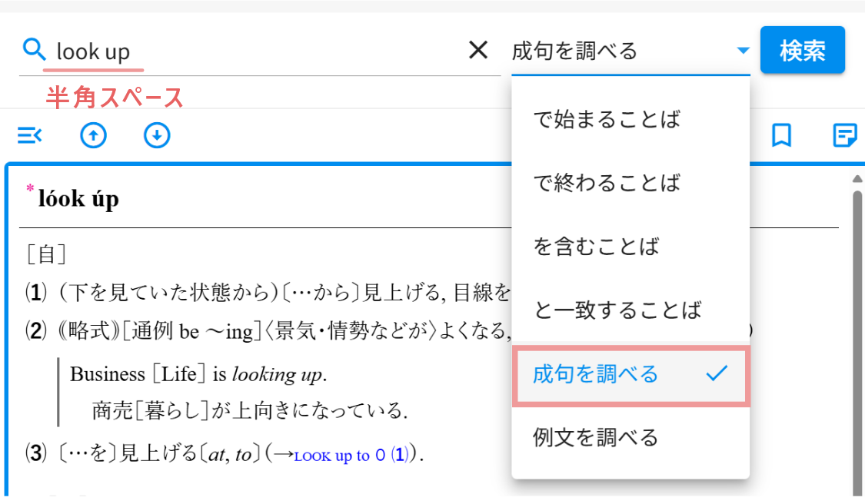Select the checked 成句を調べる option
Viewport: 865px width, 504px height.
tap(630, 374)
